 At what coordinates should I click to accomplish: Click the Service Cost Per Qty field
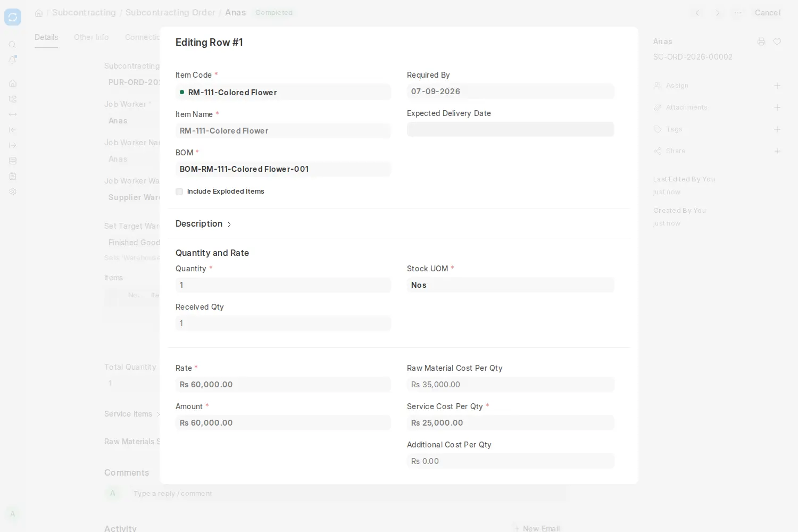point(511,423)
